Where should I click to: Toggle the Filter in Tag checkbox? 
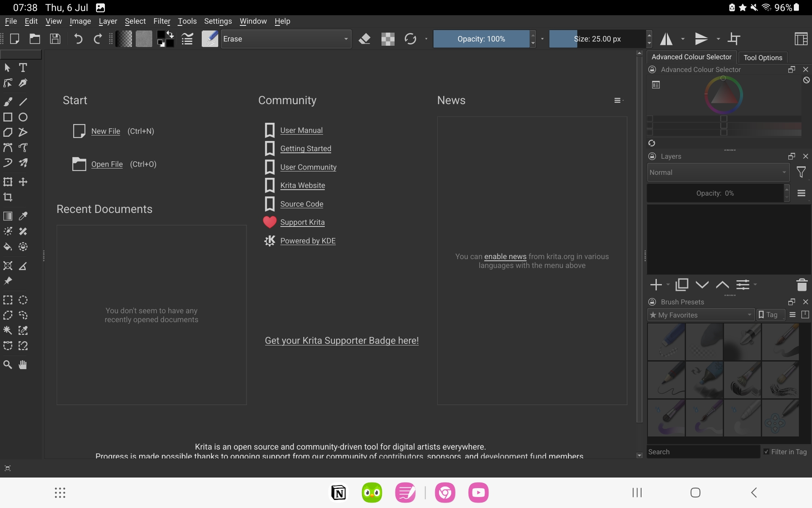click(x=766, y=452)
